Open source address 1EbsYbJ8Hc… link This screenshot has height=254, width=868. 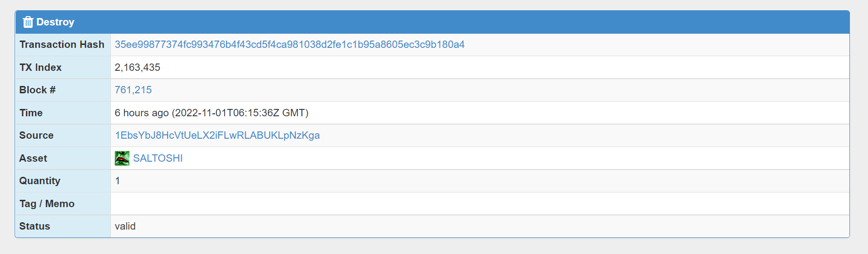pos(217,135)
